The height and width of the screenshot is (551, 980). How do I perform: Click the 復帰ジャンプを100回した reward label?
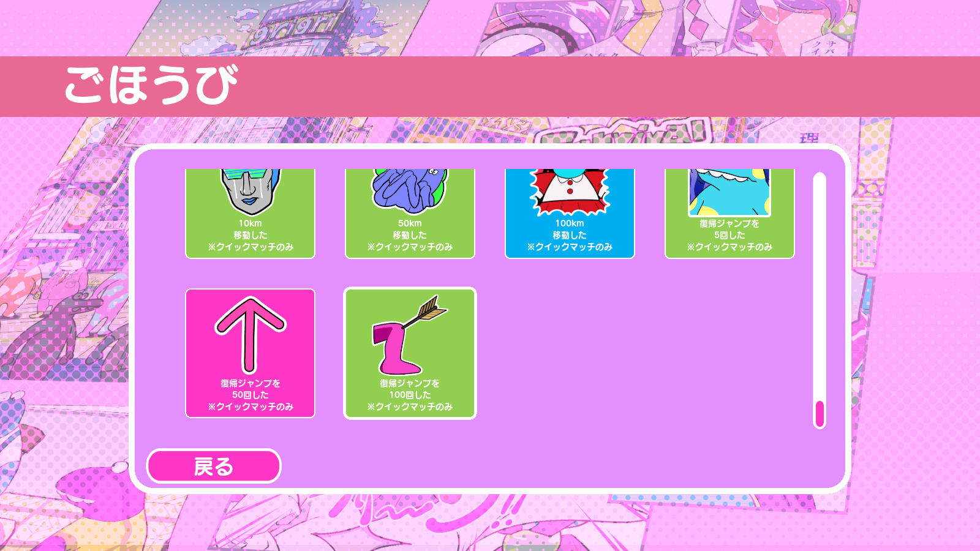click(x=410, y=389)
